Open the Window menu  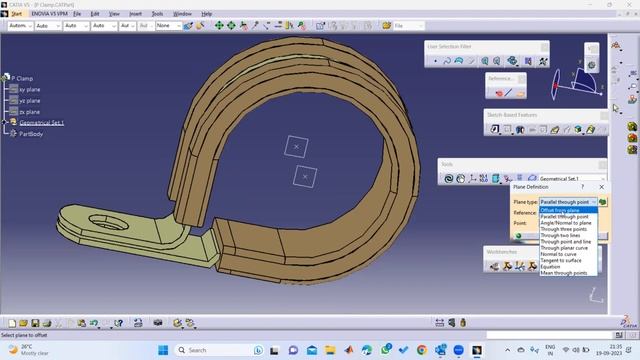pyautogui.click(x=182, y=14)
